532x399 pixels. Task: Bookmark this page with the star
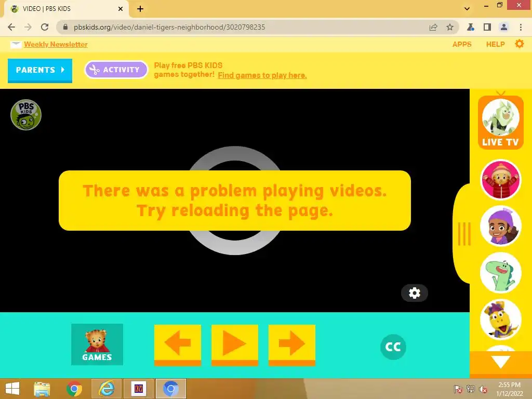(x=450, y=27)
